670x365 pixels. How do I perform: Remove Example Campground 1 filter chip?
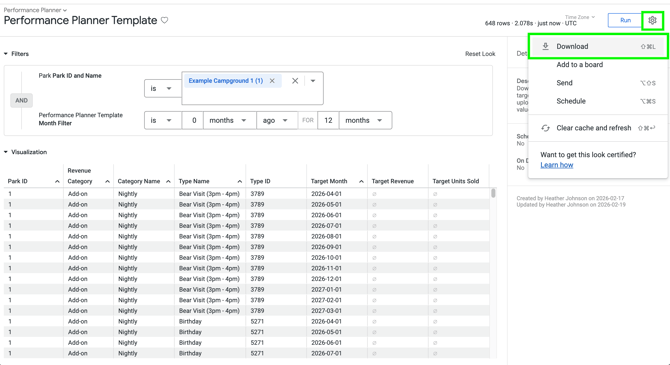272,81
